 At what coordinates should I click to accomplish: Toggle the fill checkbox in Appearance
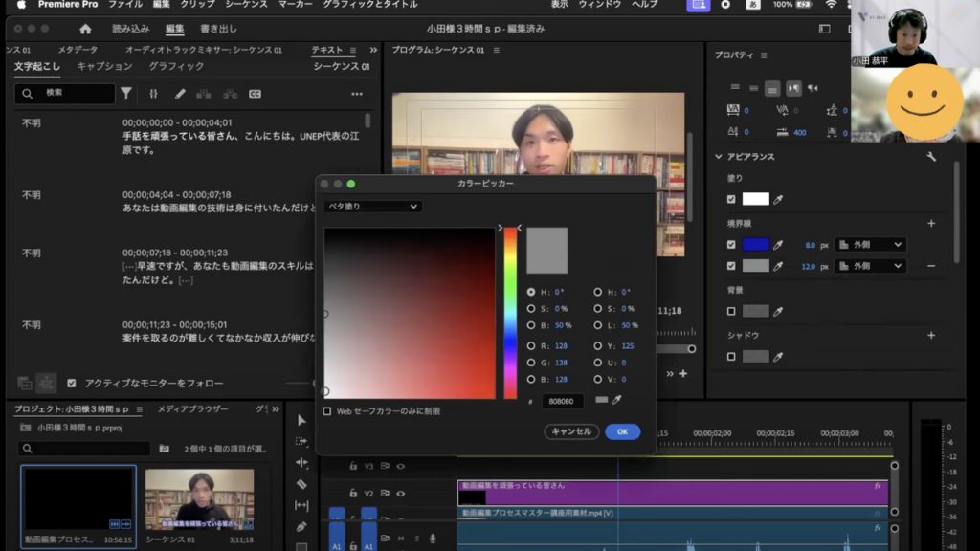pos(731,199)
